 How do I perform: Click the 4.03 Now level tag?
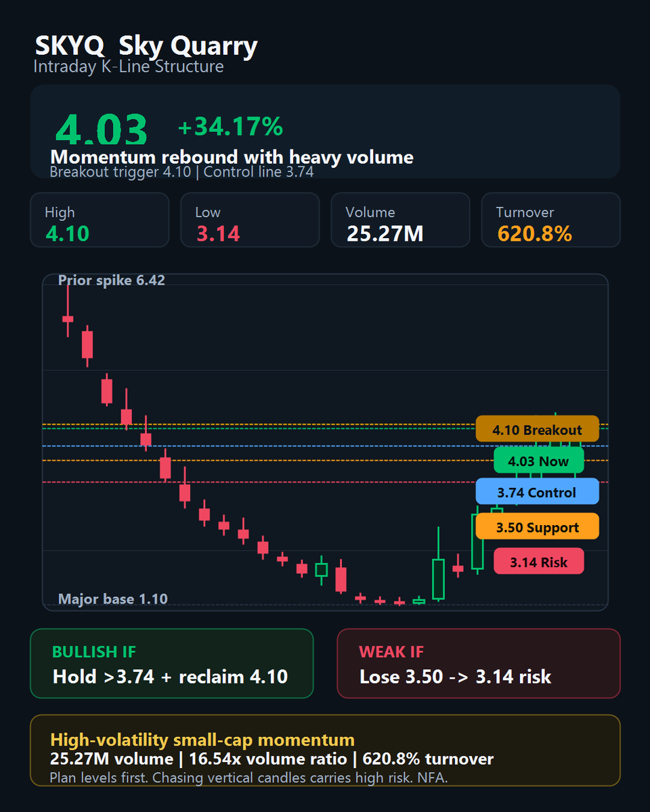pyautogui.click(x=539, y=461)
